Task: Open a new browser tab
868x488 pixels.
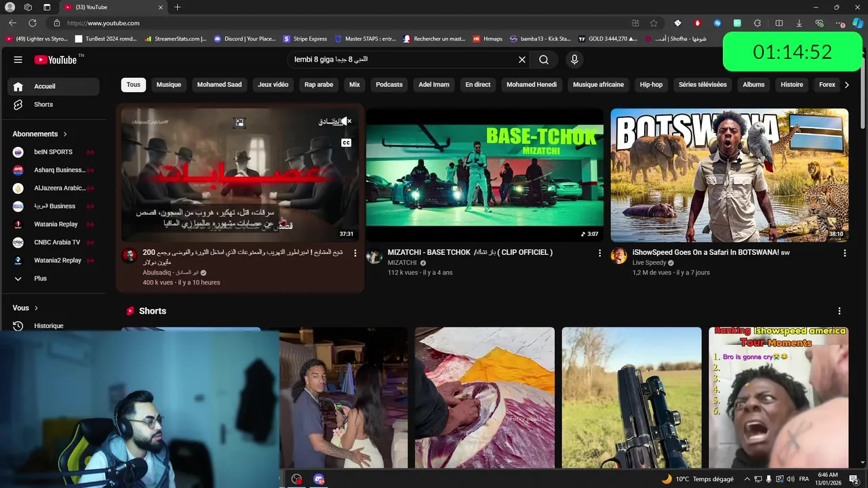Action: click(177, 7)
